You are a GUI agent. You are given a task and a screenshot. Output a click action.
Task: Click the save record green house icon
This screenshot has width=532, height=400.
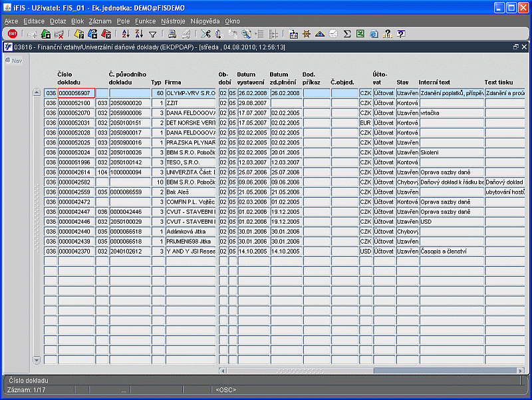(x=45, y=34)
